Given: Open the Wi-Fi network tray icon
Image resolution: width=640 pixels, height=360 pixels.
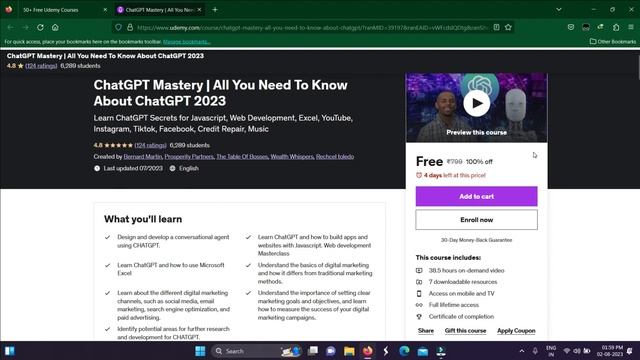Looking at the screenshot, I should coord(567,351).
